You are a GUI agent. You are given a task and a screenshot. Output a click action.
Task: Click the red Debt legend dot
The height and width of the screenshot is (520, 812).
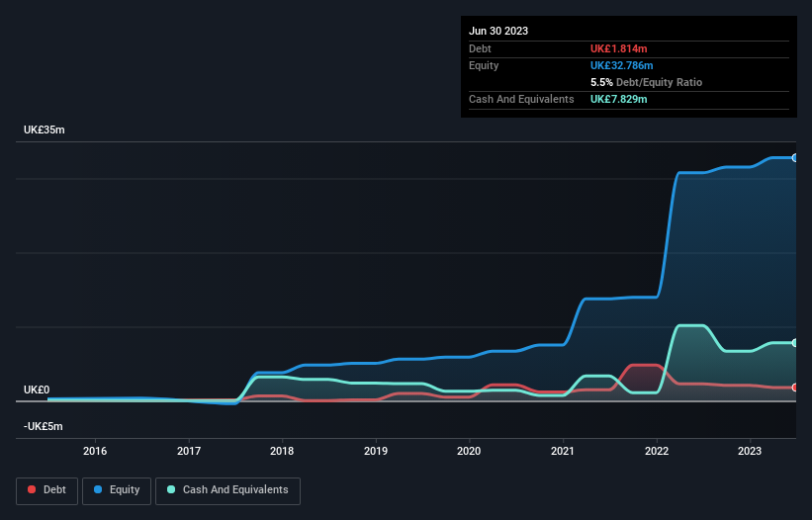[x=32, y=489]
